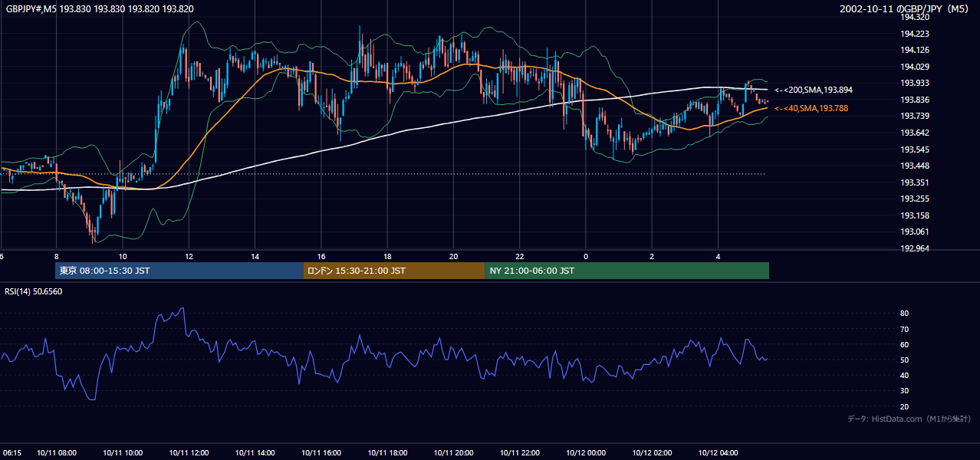The width and height of the screenshot is (980, 460).
Task: Click the 194.320 price axis label
Action: [915, 17]
